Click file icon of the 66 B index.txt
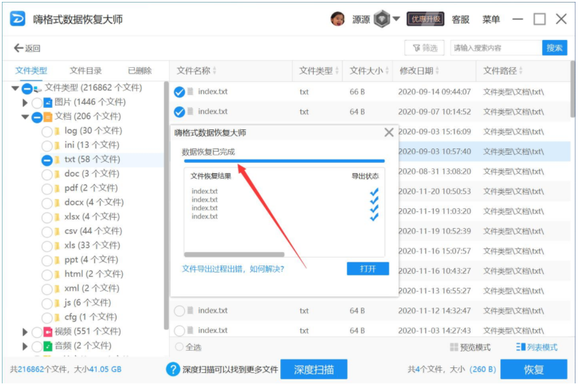 pyautogui.click(x=190, y=91)
